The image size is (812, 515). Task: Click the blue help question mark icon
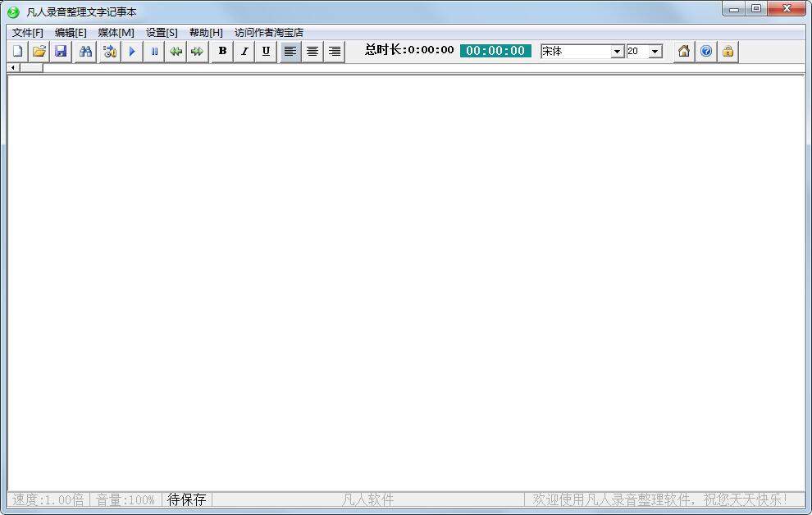705,52
